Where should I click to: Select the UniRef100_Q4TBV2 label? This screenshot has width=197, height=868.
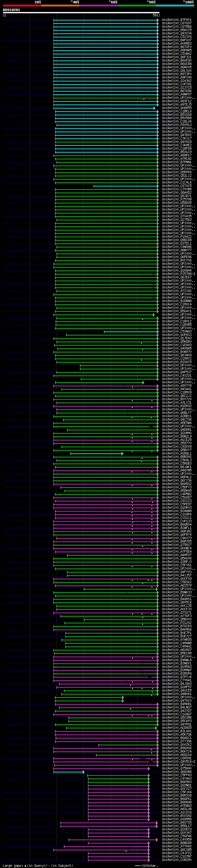click(x=176, y=135)
